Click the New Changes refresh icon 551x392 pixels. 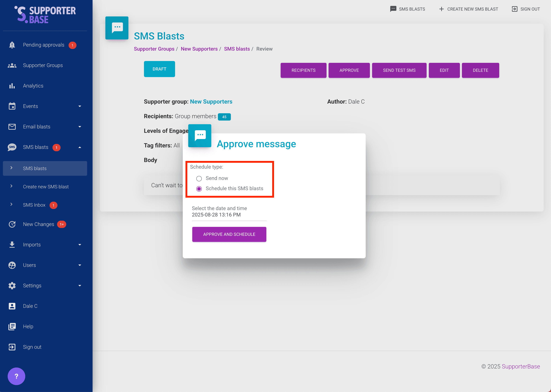pyautogui.click(x=12, y=224)
